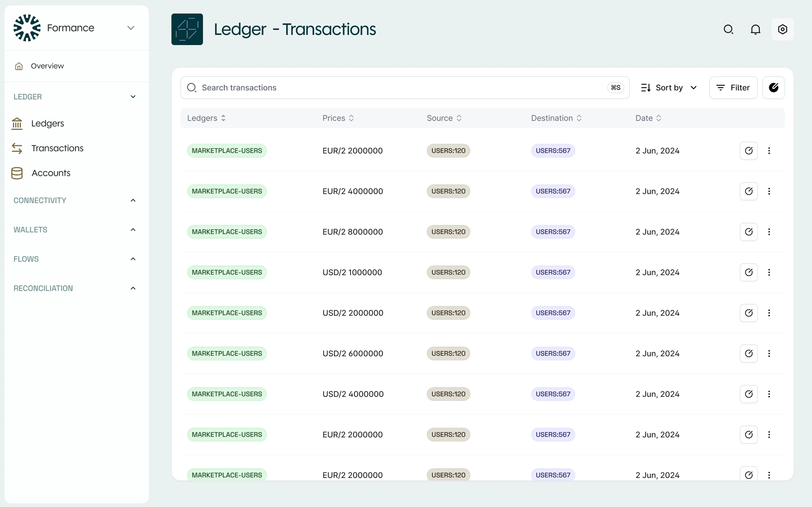This screenshot has height=507, width=812.
Task: Click the dark create-transaction pencil icon
Action: click(x=774, y=87)
